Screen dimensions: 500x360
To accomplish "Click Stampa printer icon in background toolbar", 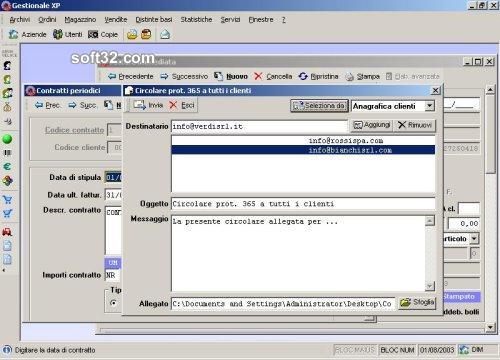I will point(349,77).
